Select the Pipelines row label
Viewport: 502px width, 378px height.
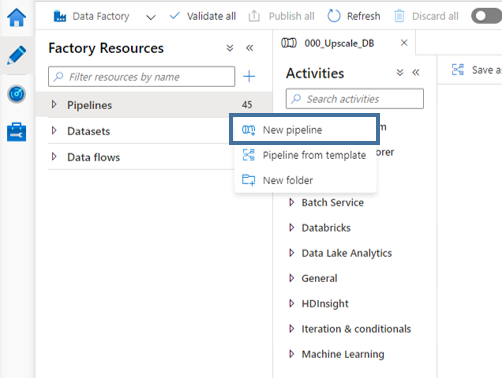tap(89, 105)
